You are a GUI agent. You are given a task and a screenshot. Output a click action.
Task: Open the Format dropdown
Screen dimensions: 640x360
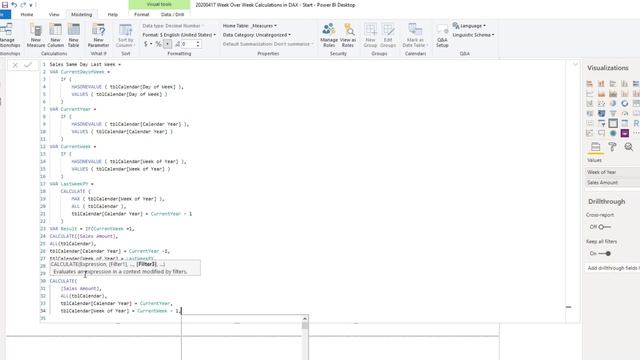[x=179, y=35]
